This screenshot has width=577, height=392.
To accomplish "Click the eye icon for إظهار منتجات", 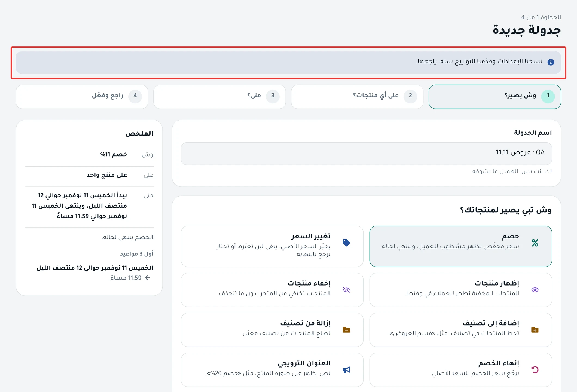I will pyautogui.click(x=535, y=290).
